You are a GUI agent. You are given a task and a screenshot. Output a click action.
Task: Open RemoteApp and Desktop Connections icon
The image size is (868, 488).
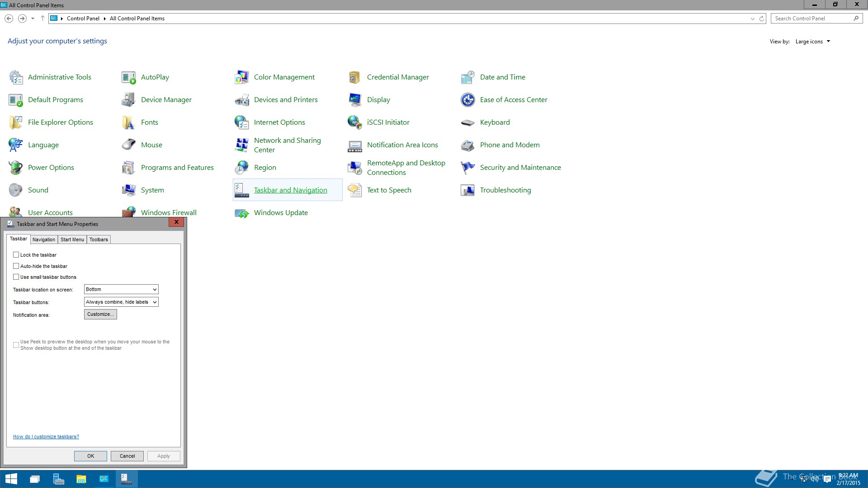[x=355, y=168]
